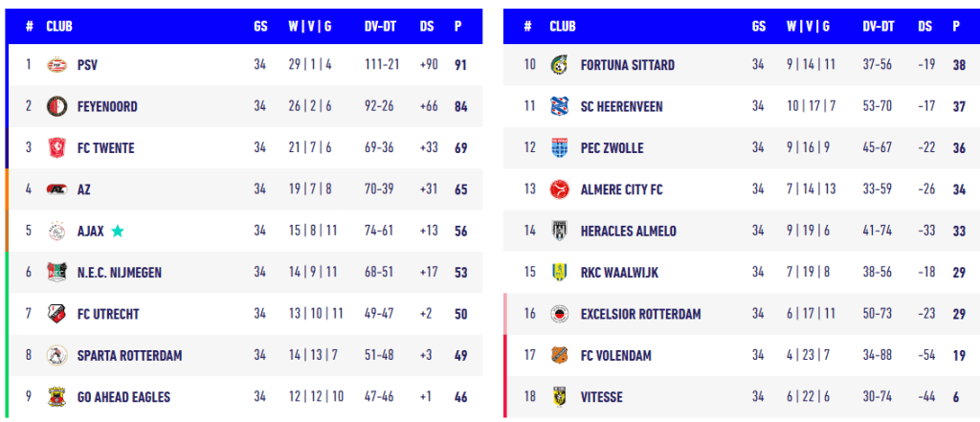This screenshot has height=422, width=980.
Task: Click the Feyenoord club crest
Action: pyautogui.click(x=56, y=106)
